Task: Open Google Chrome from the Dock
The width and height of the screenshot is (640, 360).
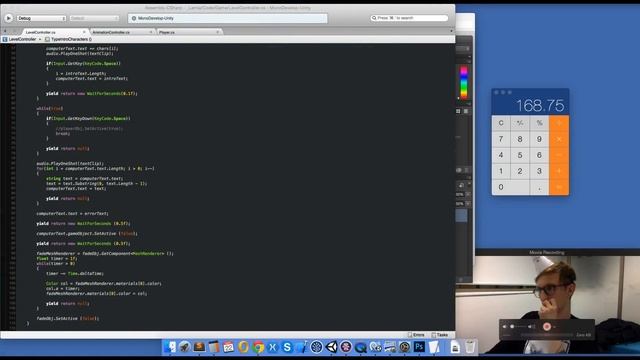Action: point(258,347)
